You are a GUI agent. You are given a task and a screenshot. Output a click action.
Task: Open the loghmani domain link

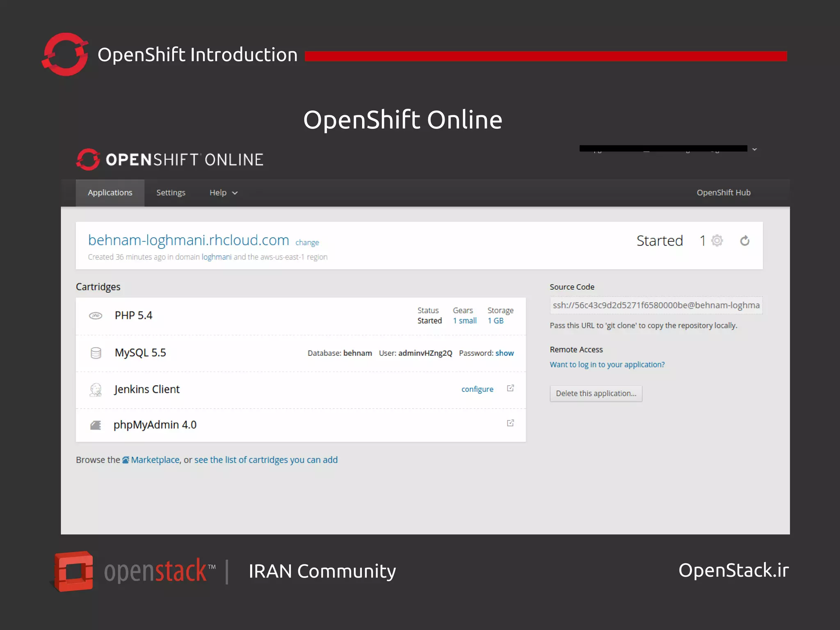coord(217,257)
